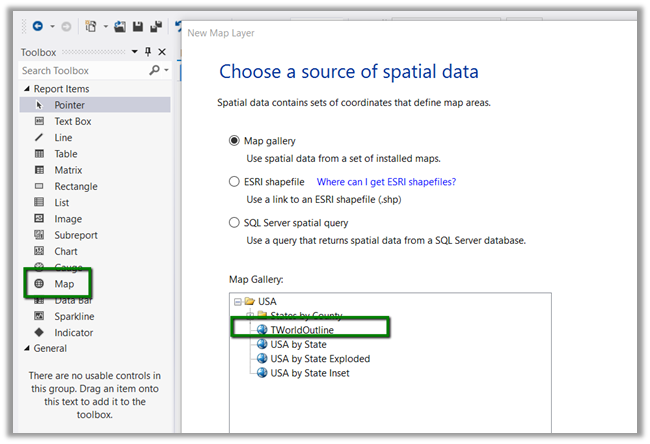Viewport: 650px width, 444px height.
Task: Collapse the Report Items group
Action: 27,89
